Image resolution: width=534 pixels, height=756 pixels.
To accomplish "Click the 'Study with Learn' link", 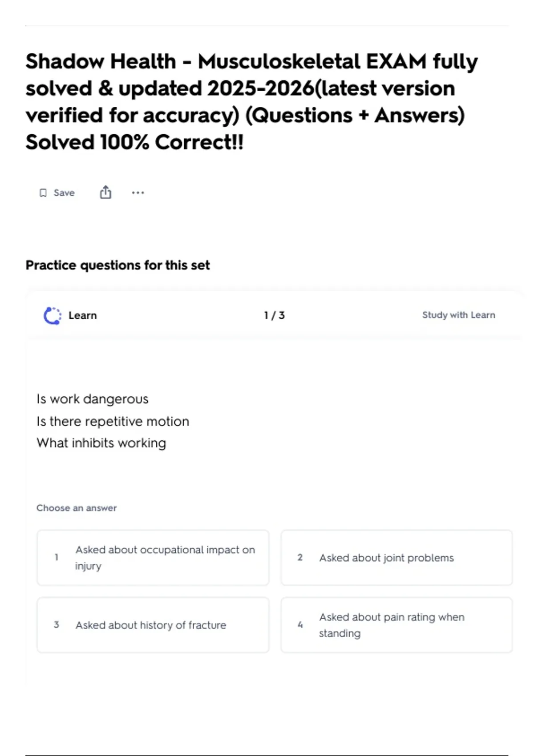I will click(x=458, y=315).
